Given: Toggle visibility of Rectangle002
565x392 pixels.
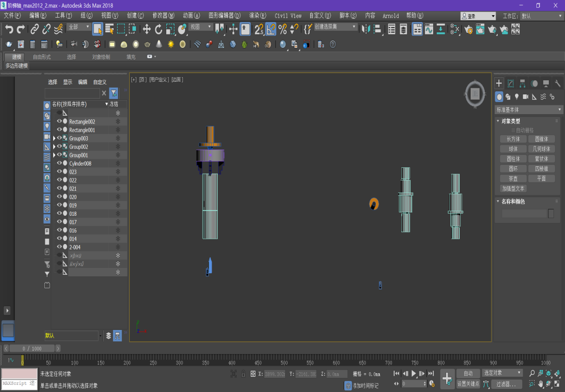Looking at the screenshot, I should [59, 121].
